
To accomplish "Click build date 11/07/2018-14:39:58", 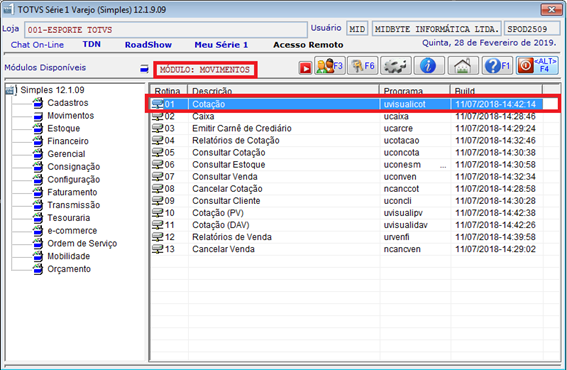I will point(495,237).
